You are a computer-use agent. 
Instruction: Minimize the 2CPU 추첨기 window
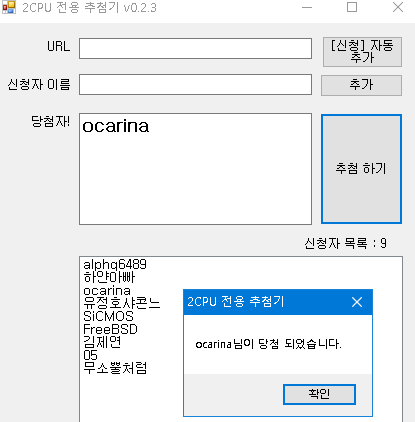tap(307, 7)
